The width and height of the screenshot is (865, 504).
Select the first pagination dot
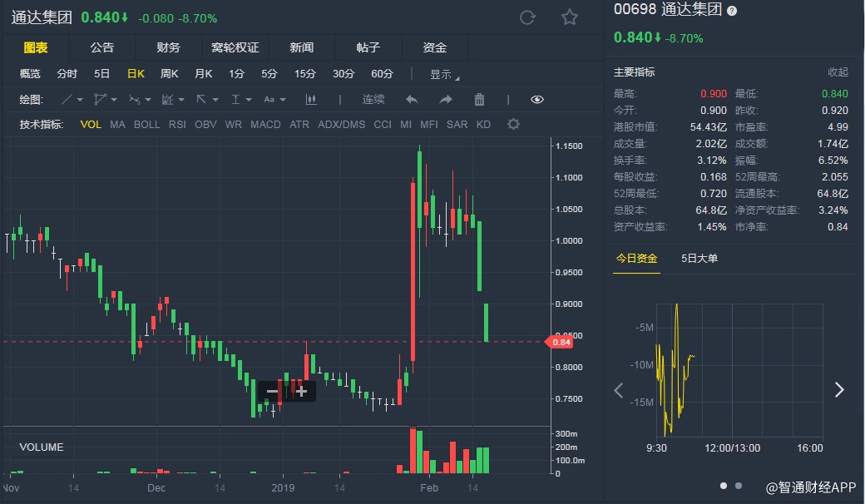tap(724, 486)
